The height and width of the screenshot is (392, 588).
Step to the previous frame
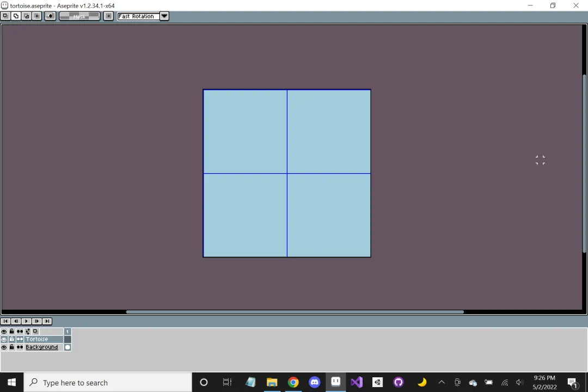16,321
